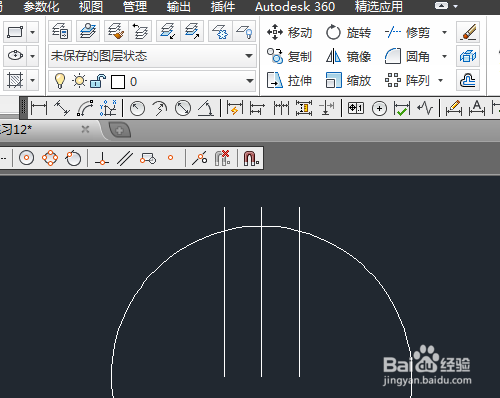Image resolution: width=500 pixels, height=398 pixels.
Task: Click the 拉伸 stretch button
Action: 289,80
